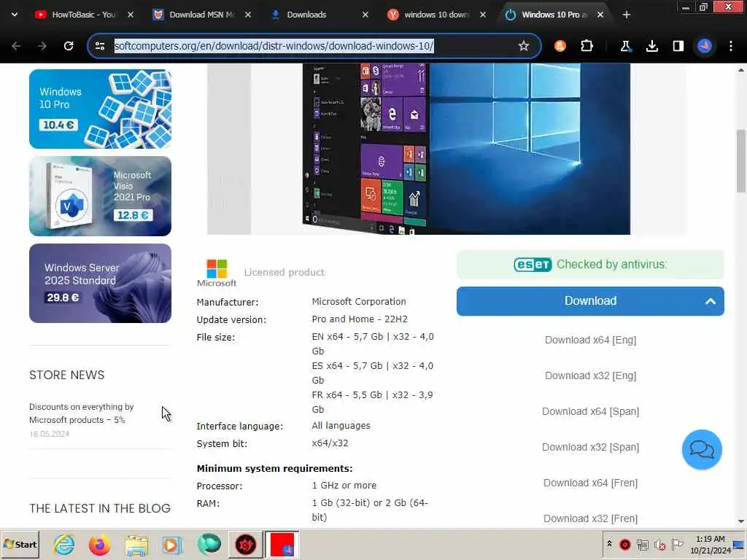Open Microsoft Visio 2021 Pro banner
The width and height of the screenshot is (747, 560).
point(100,196)
